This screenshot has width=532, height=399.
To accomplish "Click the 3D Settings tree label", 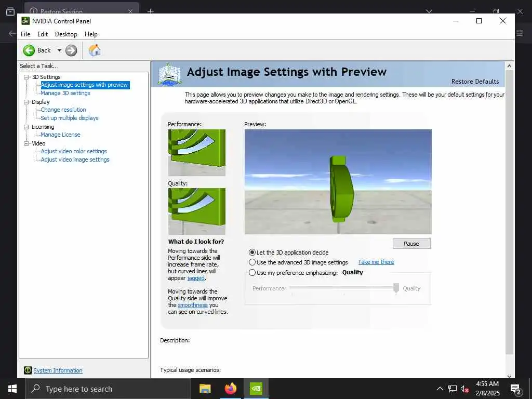I will (x=46, y=77).
